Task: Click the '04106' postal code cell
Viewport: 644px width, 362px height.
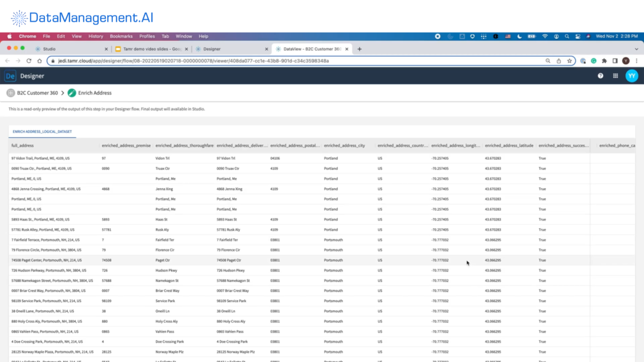Action: click(x=275, y=158)
